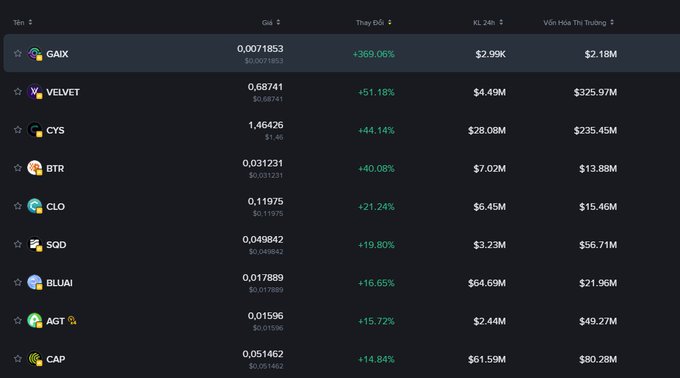This screenshot has width=680, height=378.
Task: Open the BLUAI token name
Action: tap(59, 283)
